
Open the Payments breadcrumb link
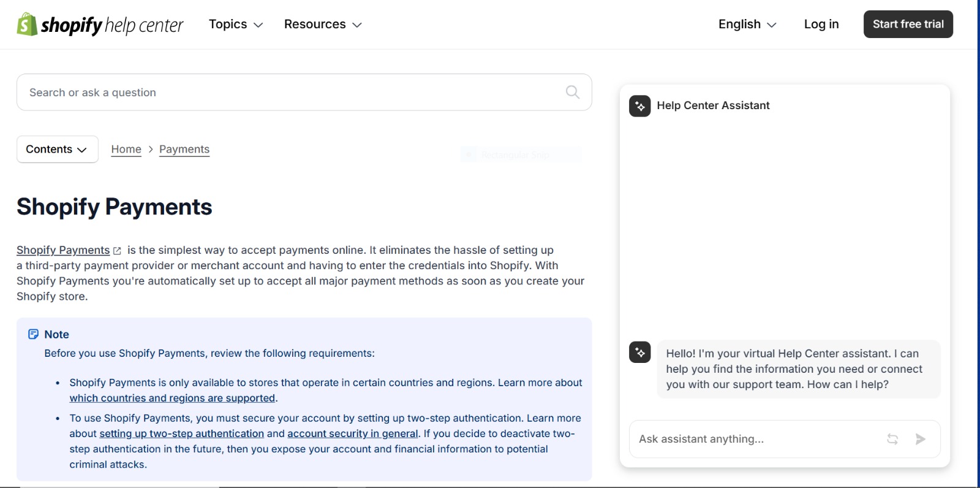click(x=184, y=149)
